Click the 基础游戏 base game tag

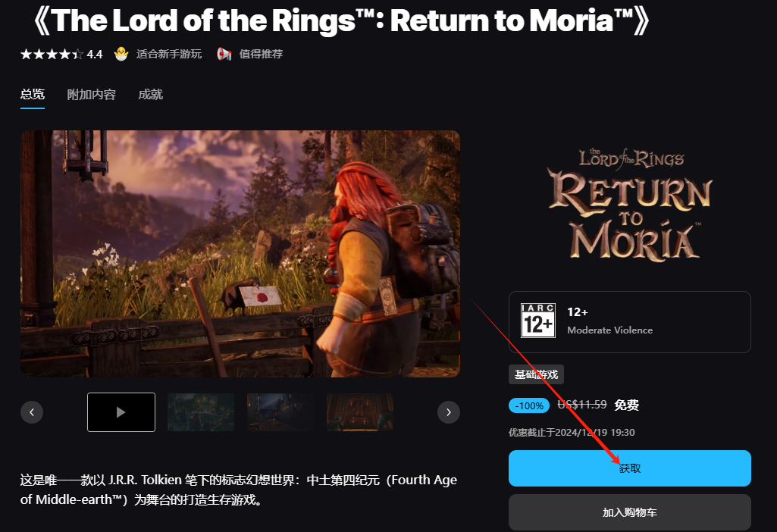536,374
